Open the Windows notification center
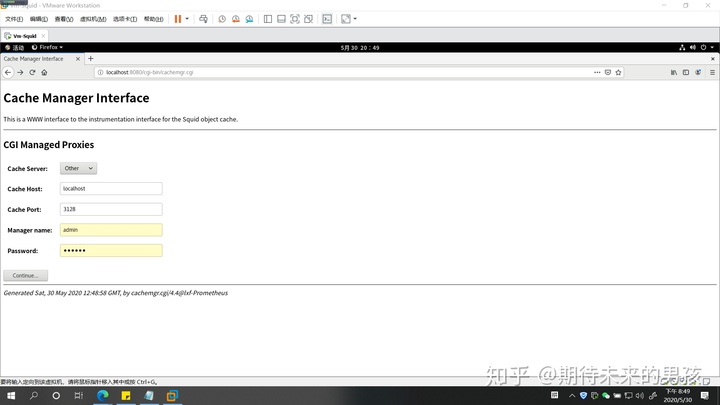The width and height of the screenshot is (720, 405). tap(705, 395)
